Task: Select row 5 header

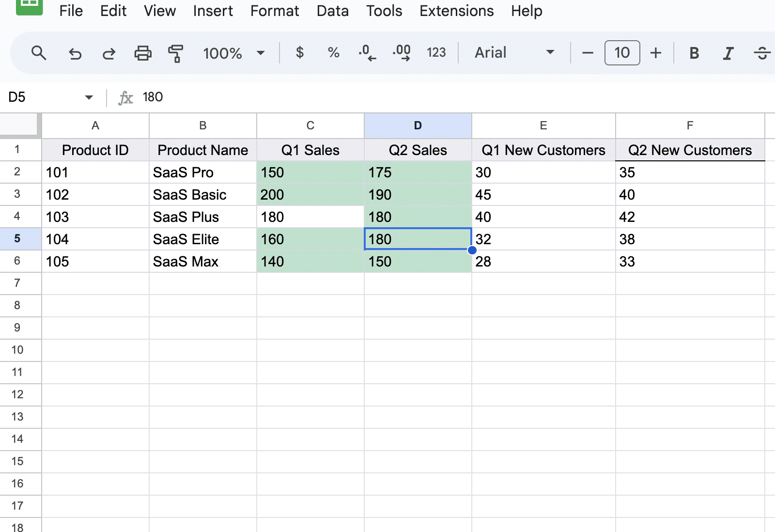Action: coord(20,239)
